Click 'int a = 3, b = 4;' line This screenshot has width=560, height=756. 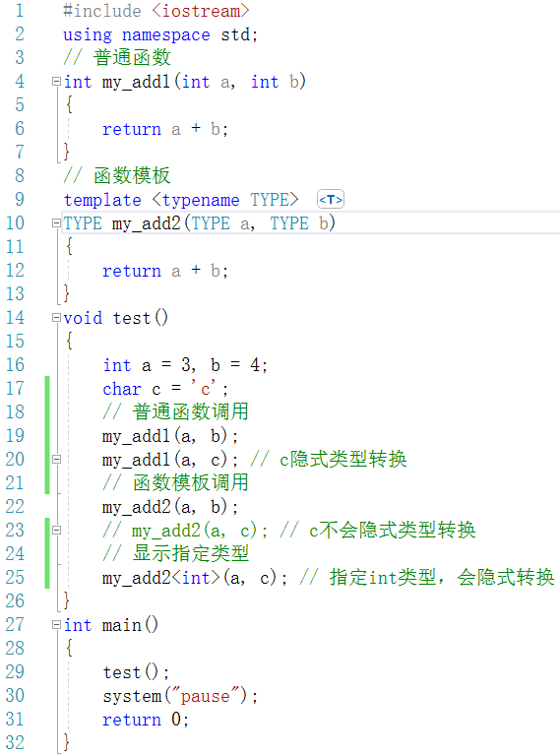tap(185, 365)
